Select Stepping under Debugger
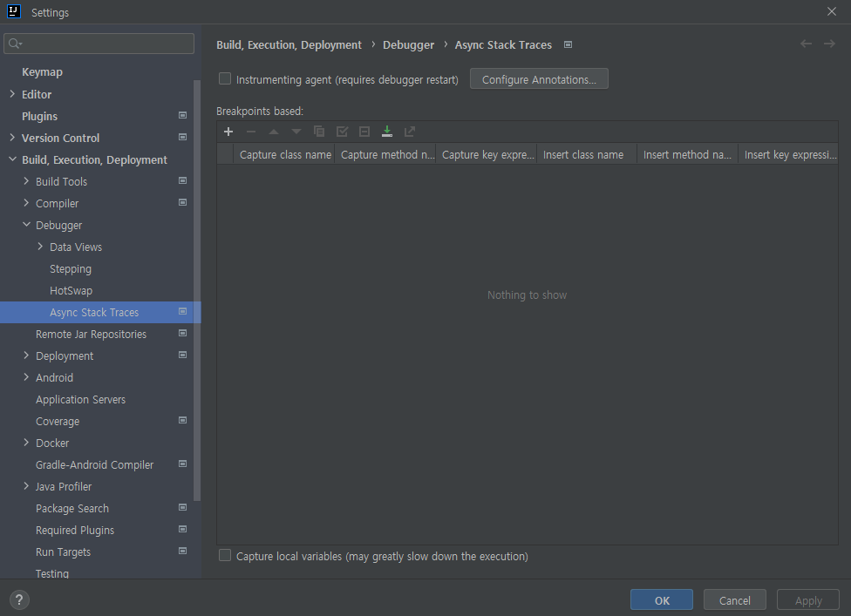 [x=71, y=269]
